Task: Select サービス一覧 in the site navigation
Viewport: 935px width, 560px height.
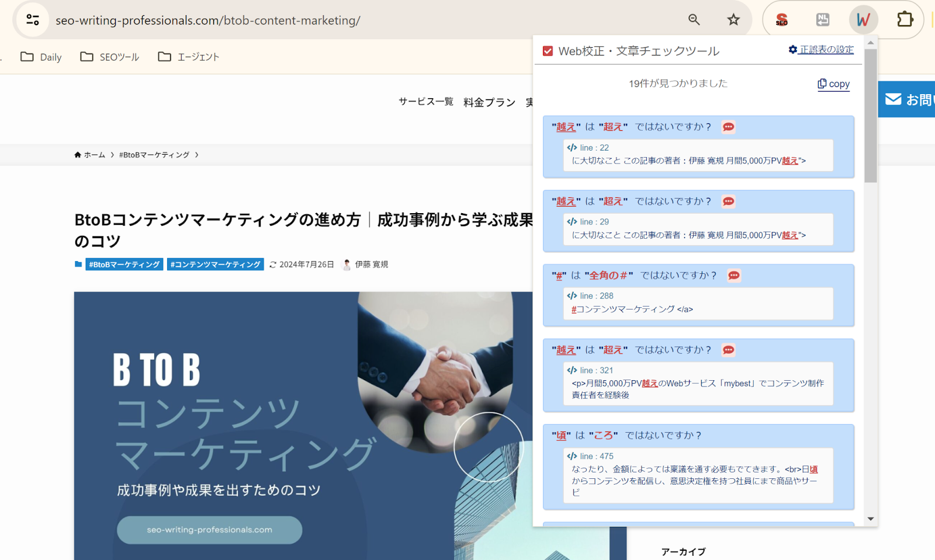Action: 425,101
